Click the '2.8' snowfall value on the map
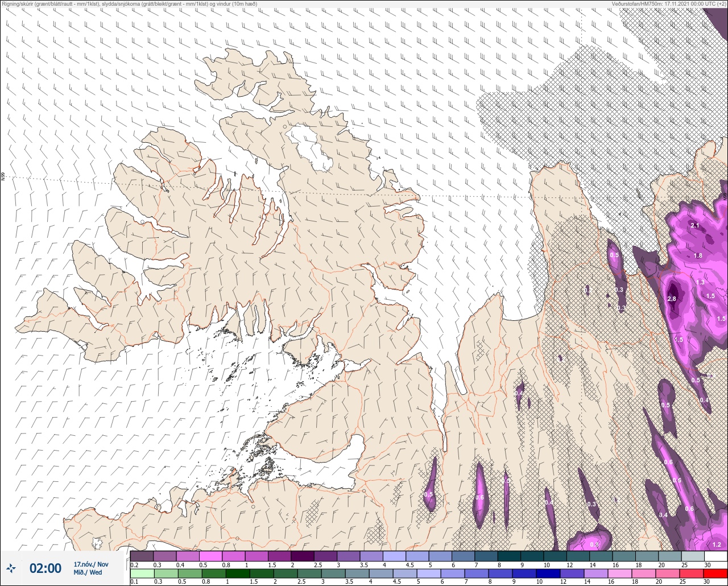The height and width of the screenshot is (586, 728). (x=672, y=299)
